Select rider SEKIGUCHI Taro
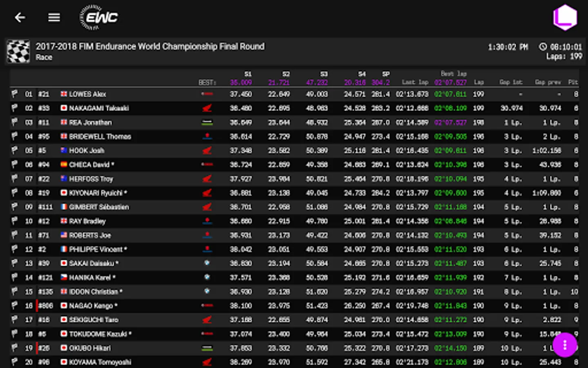This screenshot has width=588, height=368. click(x=94, y=320)
